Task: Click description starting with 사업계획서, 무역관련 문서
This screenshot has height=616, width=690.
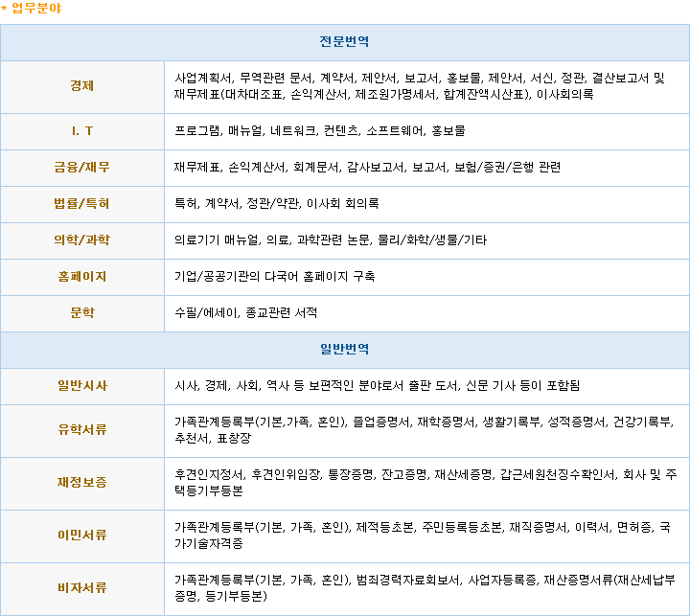Action: coord(420,86)
